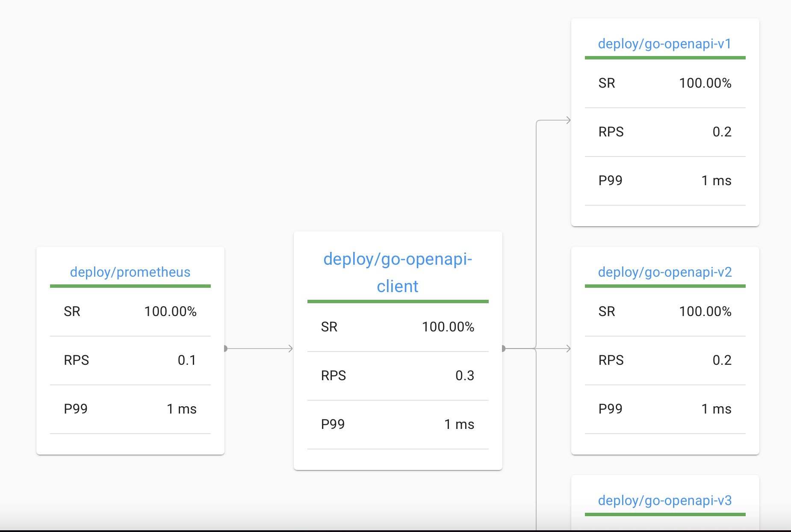
Task: Click SR 100.00% value in go-openapi-v2 card
Action: tap(705, 311)
